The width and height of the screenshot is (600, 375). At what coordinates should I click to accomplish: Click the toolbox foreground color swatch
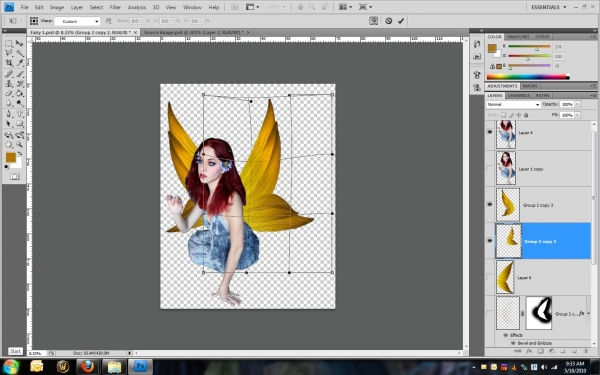[11, 157]
